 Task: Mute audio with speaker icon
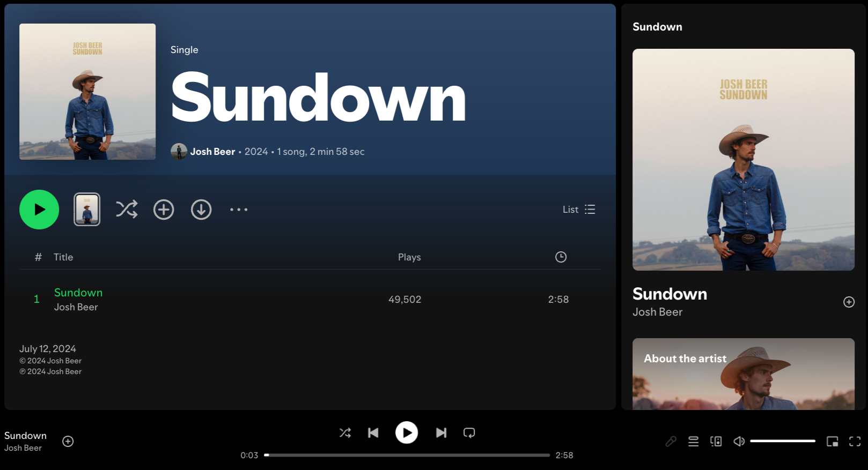[739, 441]
